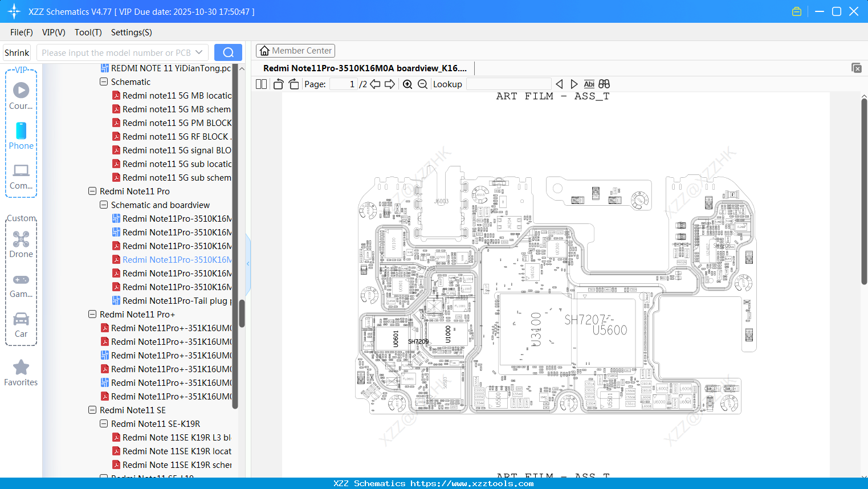Rotate the boardview clockwise

tap(293, 84)
